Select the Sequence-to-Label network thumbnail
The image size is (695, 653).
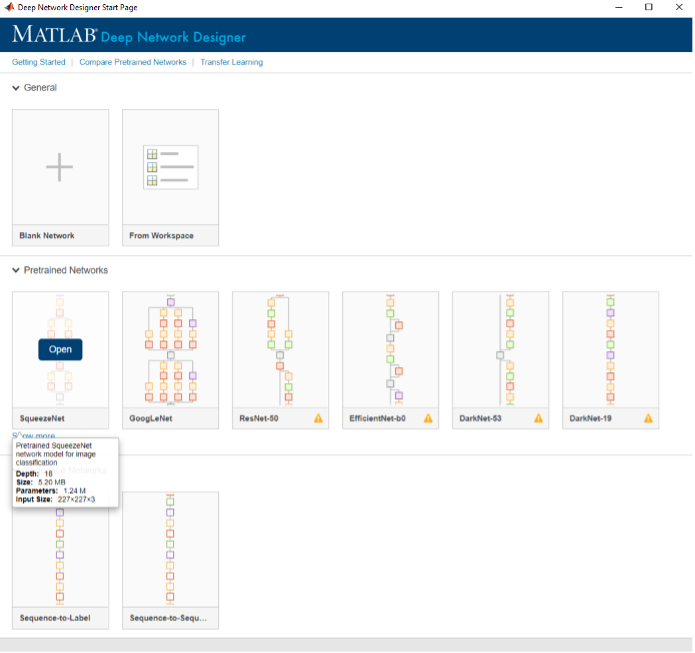point(60,556)
